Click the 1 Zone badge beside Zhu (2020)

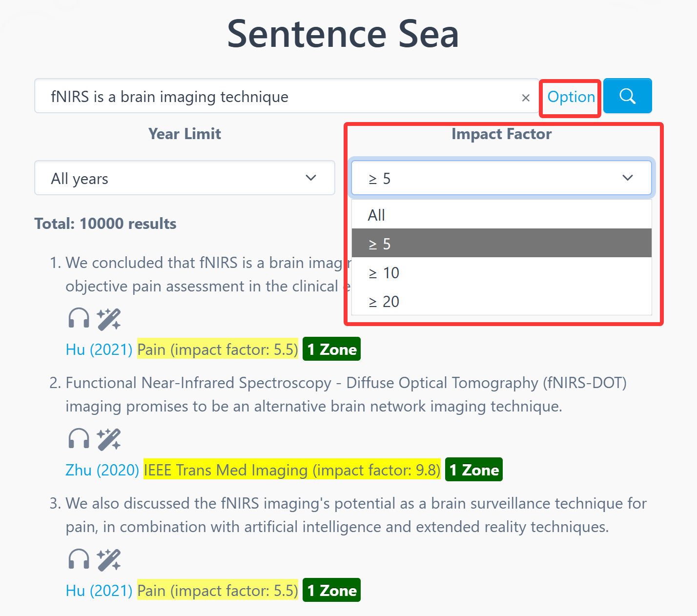tap(474, 470)
